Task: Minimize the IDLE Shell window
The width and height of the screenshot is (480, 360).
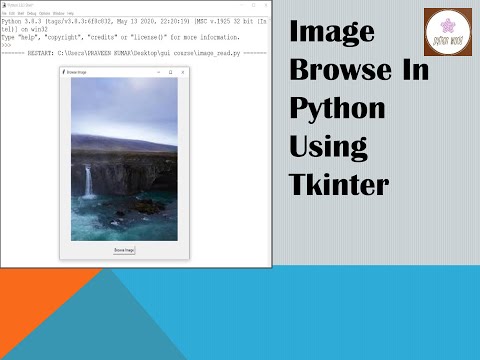Action: (242, 5)
